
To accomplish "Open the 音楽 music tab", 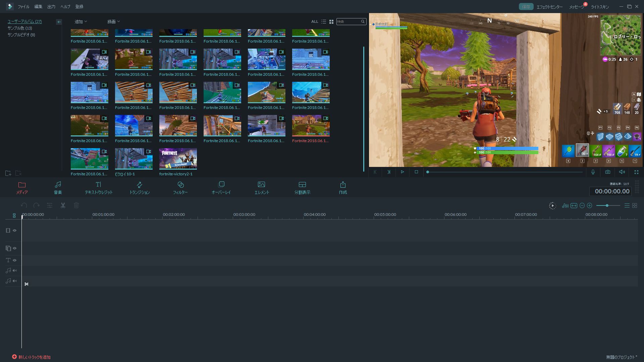I will tap(58, 188).
